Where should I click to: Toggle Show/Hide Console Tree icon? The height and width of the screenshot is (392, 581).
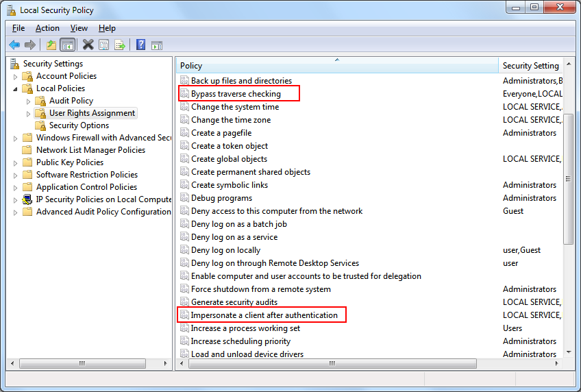[68, 45]
